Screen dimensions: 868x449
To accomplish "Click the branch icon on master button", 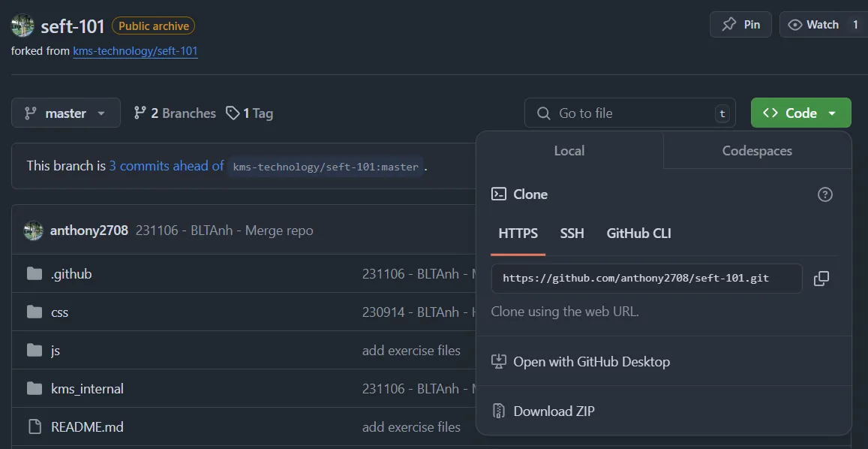I will pos(31,113).
